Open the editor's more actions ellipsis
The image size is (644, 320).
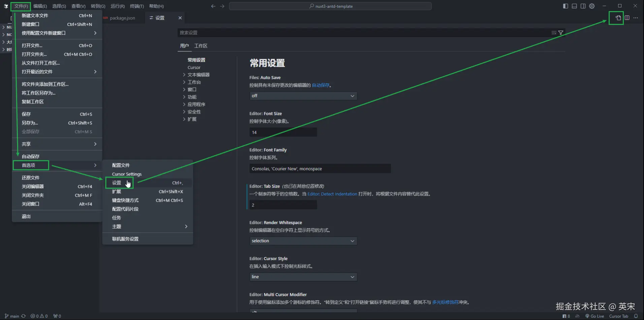[636, 18]
